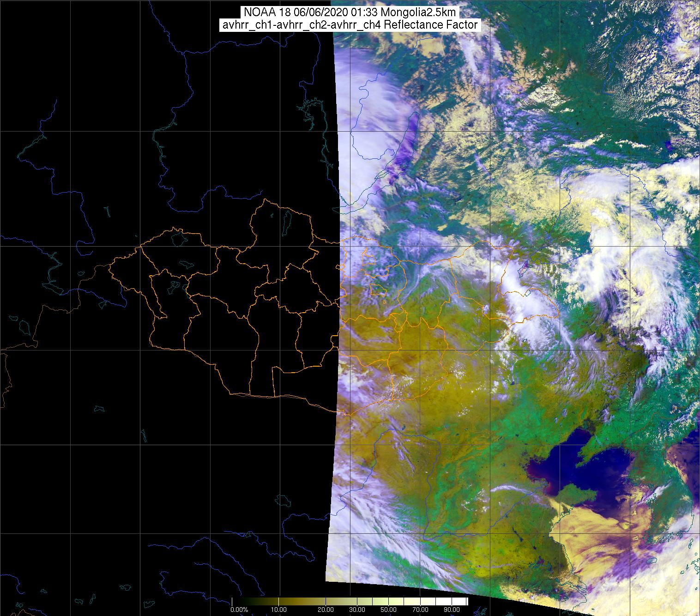Click the reflectance color scale bar
The height and width of the screenshot is (616, 700).
pyautogui.click(x=350, y=602)
